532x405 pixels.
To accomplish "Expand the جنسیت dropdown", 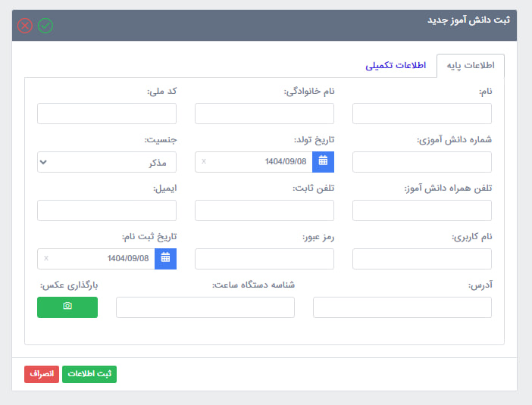I will click(106, 162).
